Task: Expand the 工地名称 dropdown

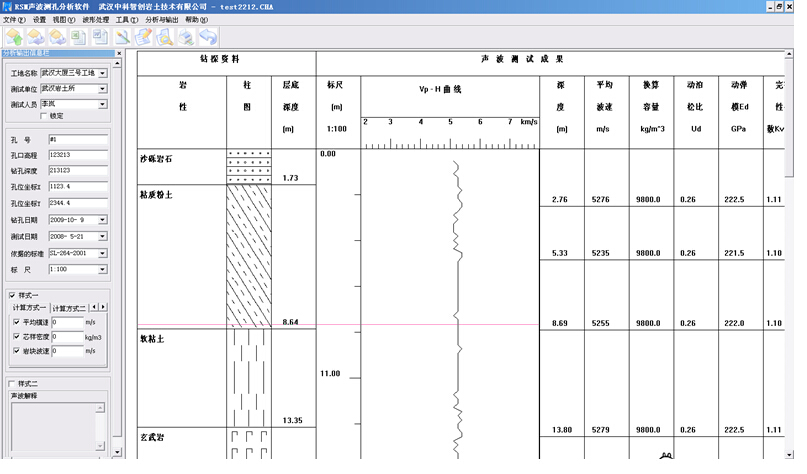Action: 102,74
